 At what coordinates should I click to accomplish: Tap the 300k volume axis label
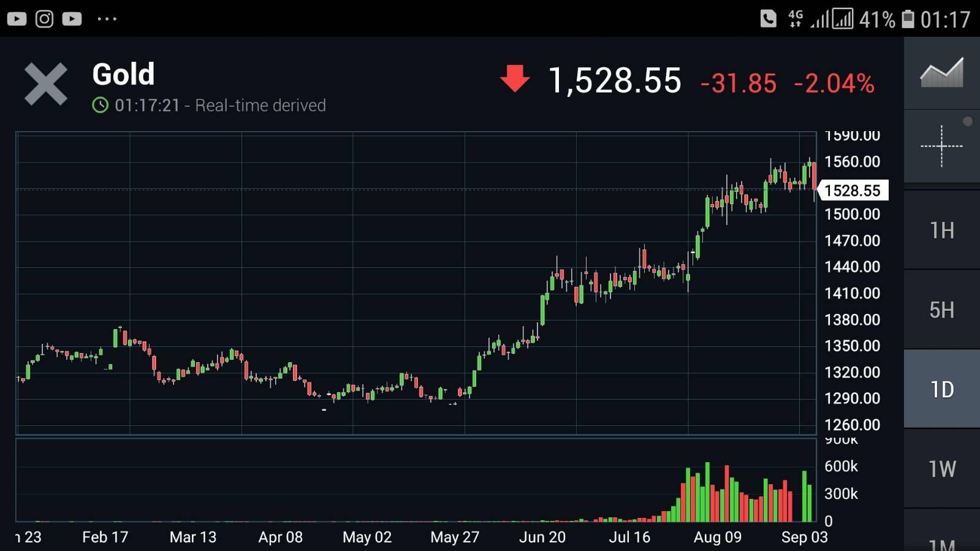coord(841,494)
